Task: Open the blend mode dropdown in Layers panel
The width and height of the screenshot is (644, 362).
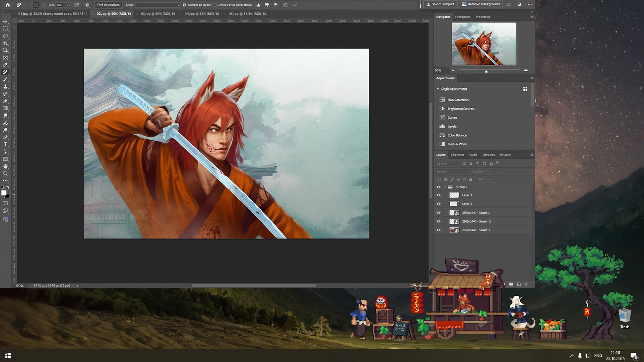Action: click(x=452, y=171)
